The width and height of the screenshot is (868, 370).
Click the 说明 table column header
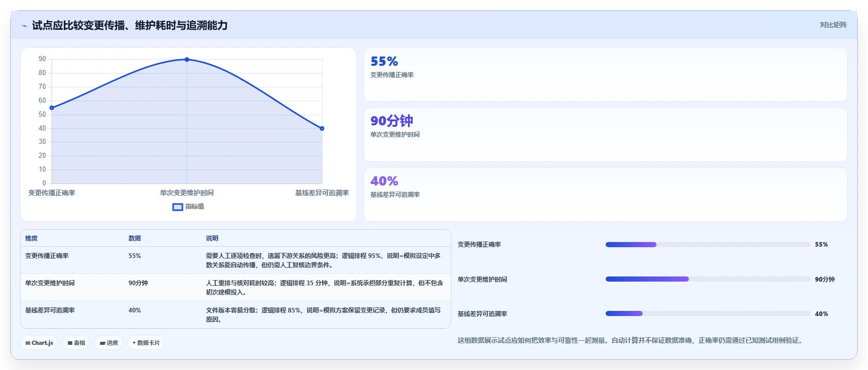click(x=212, y=238)
